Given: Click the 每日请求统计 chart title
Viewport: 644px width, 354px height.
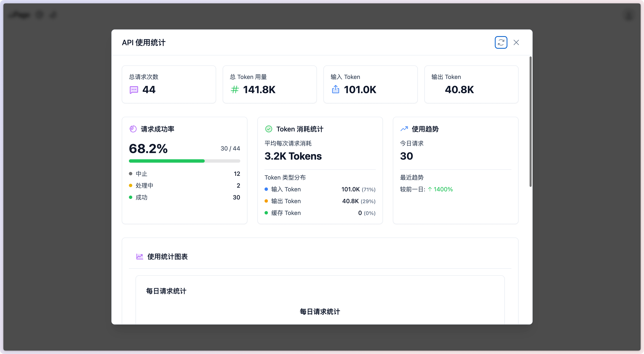Looking at the screenshot, I should coord(319,312).
